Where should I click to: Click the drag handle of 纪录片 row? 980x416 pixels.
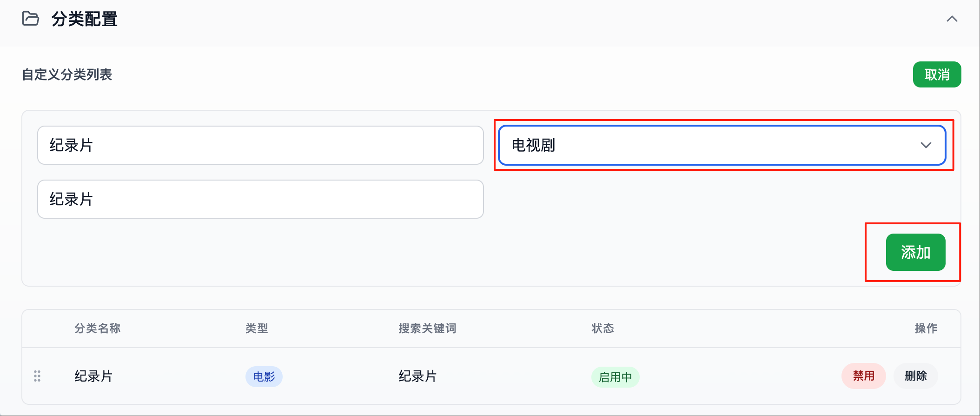(x=37, y=376)
